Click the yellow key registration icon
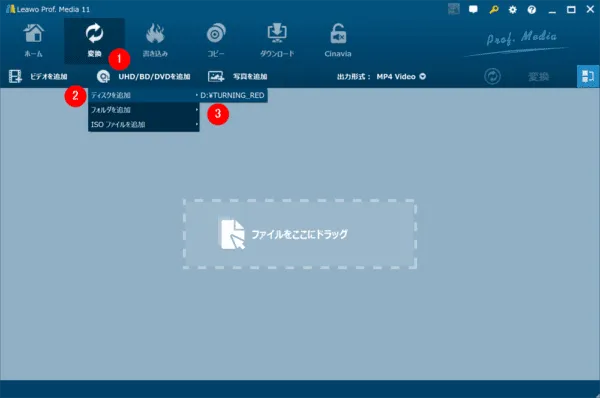This screenshot has width=600, height=398. (x=494, y=9)
